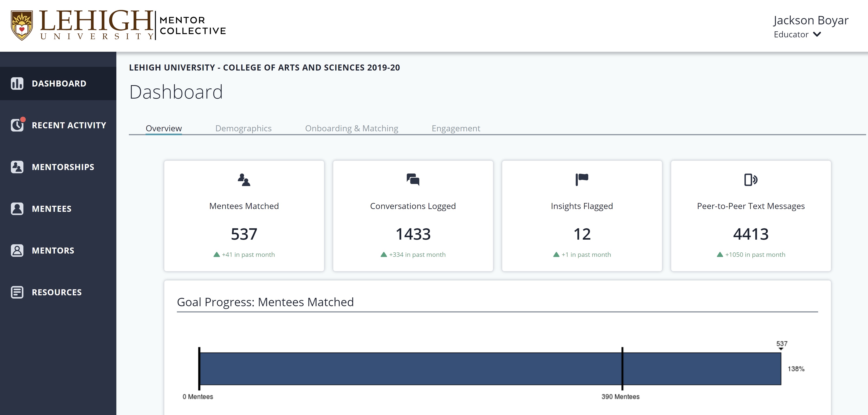Click the '+1050 in past month' label
The height and width of the screenshot is (415, 868).
755,254
